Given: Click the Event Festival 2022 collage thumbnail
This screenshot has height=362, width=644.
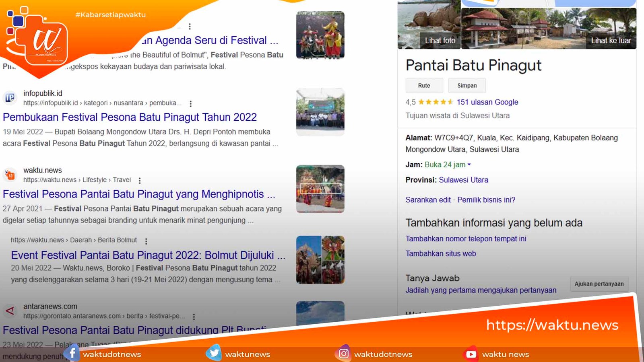Looking at the screenshot, I should coord(320,260).
